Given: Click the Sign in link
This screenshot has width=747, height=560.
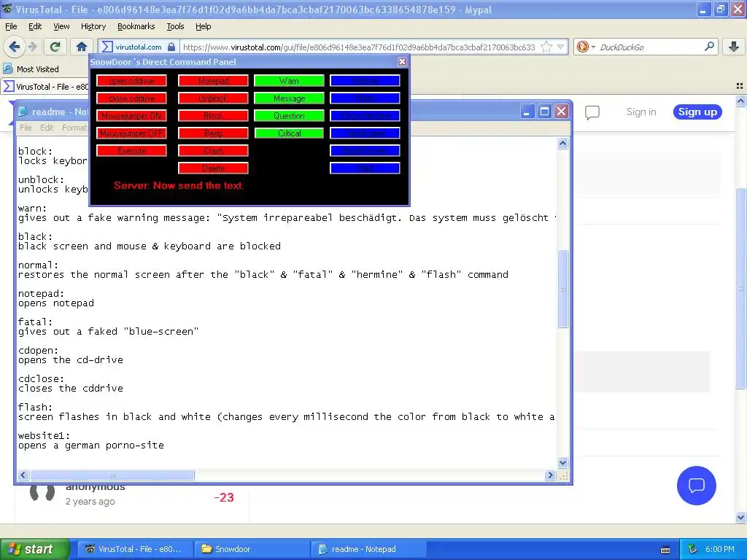Looking at the screenshot, I should 641,112.
